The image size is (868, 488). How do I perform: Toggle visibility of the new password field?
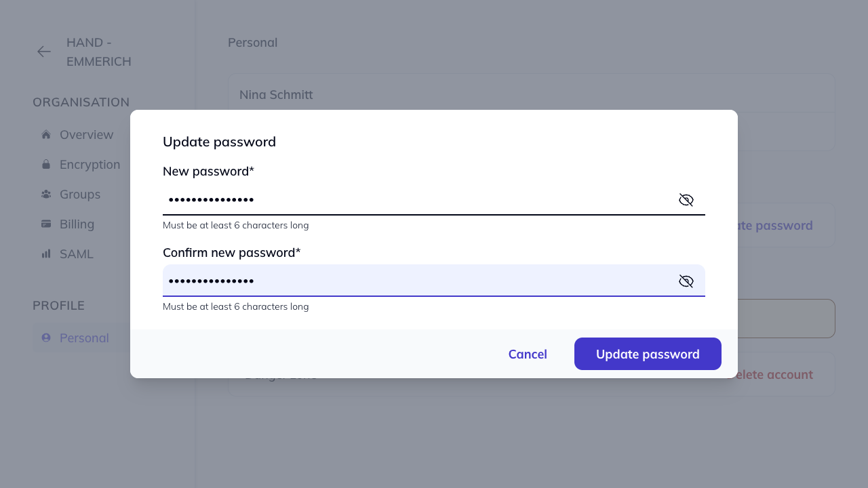click(x=686, y=200)
